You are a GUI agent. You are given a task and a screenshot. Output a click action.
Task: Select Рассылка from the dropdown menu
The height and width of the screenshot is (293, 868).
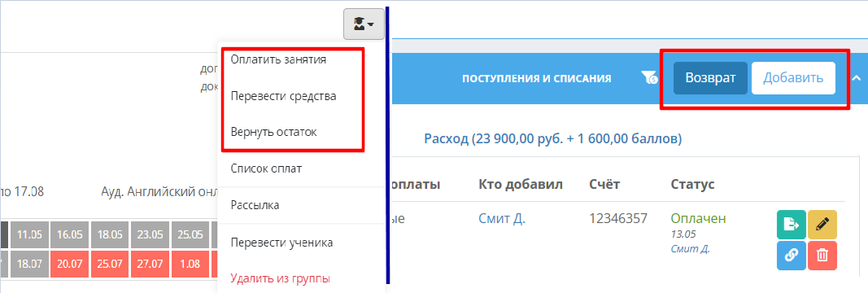255,205
